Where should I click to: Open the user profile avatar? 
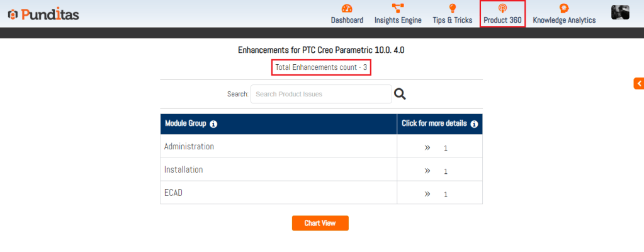coord(620,13)
